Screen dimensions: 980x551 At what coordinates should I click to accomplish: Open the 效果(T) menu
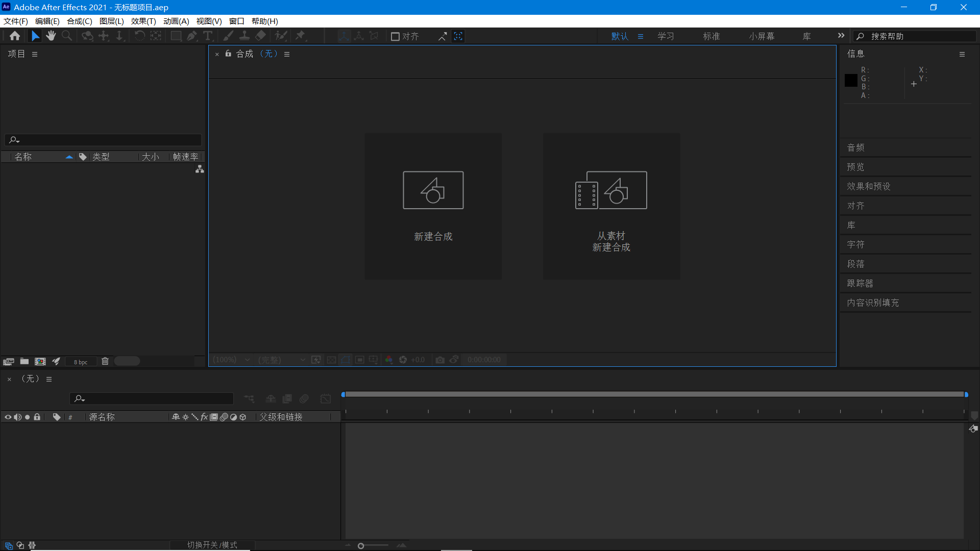click(143, 21)
